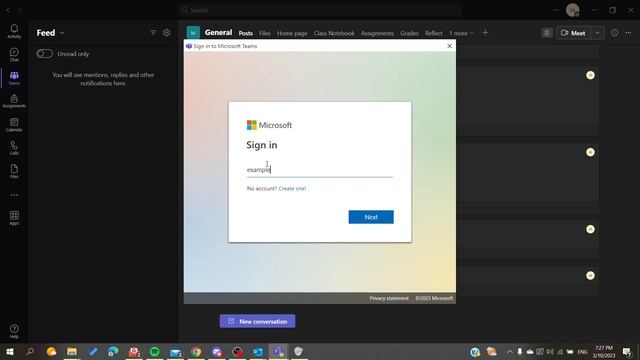Add a new tab with plus icon
Screen dimensions: 640x360
[x=485, y=33]
